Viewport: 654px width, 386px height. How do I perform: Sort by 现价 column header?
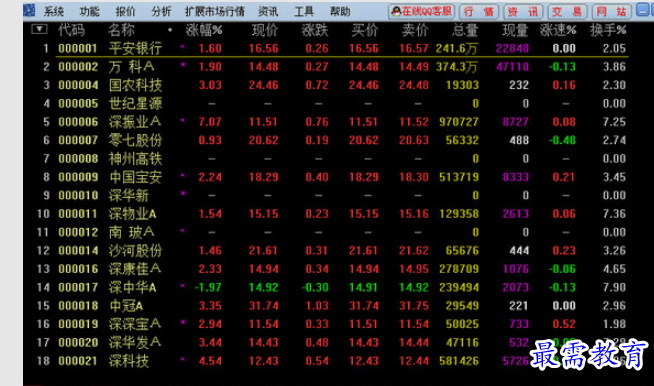click(x=265, y=30)
